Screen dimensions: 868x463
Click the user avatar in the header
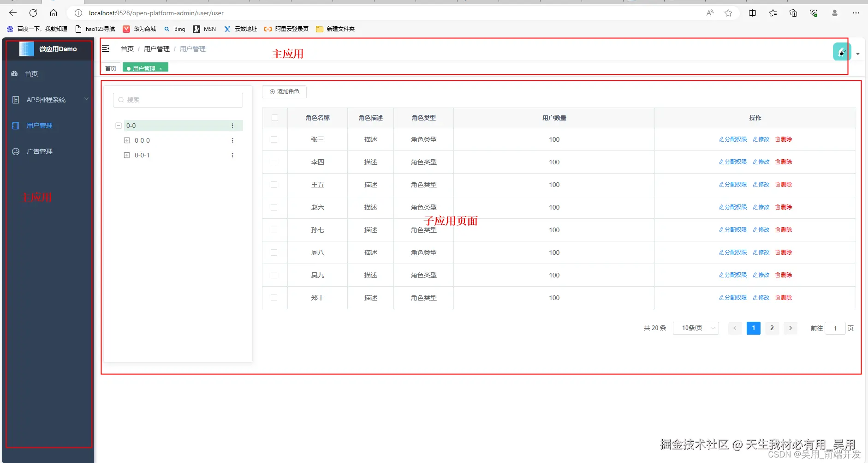(x=842, y=52)
